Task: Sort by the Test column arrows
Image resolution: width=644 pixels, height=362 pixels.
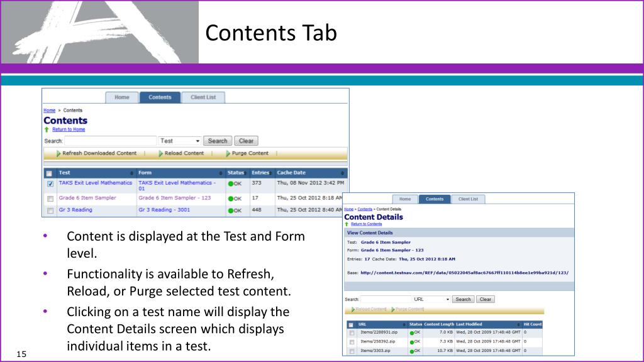Action: pyautogui.click(x=132, y=173)
